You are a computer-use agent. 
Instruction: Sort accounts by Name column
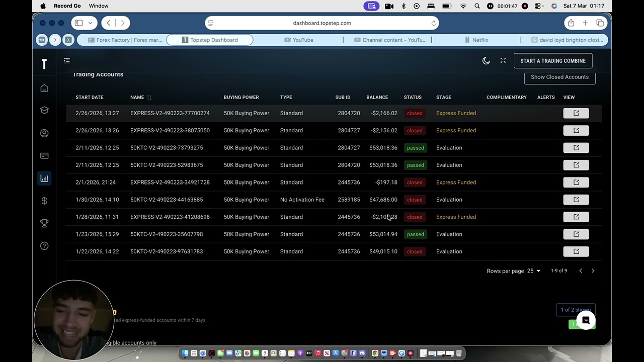(137, 98)
